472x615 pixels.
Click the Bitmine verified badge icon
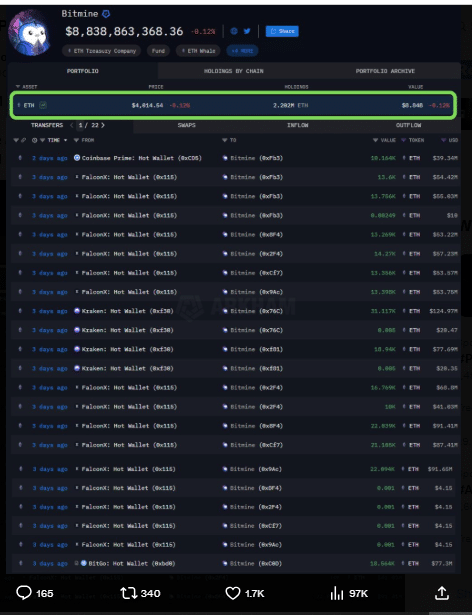pos(106,14)
